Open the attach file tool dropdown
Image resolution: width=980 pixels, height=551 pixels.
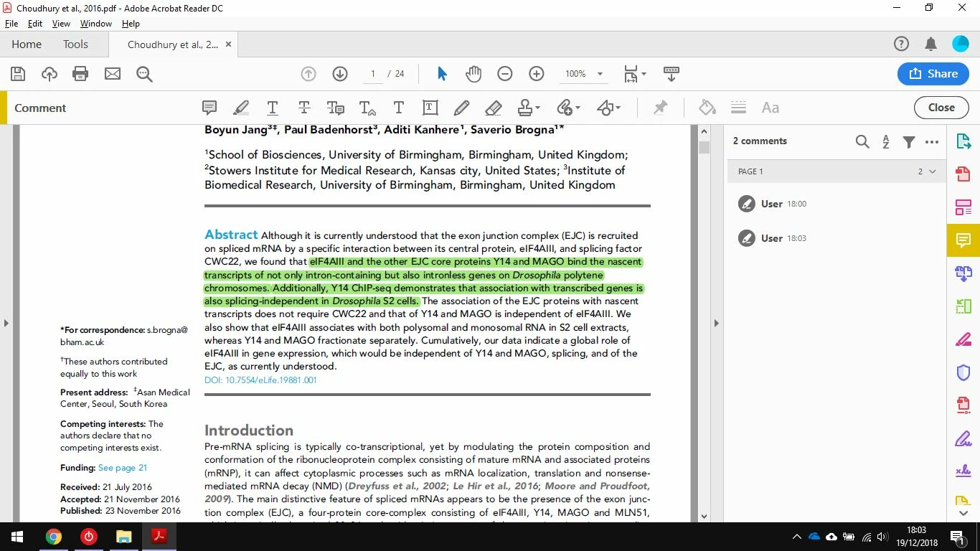coord(569,108)
